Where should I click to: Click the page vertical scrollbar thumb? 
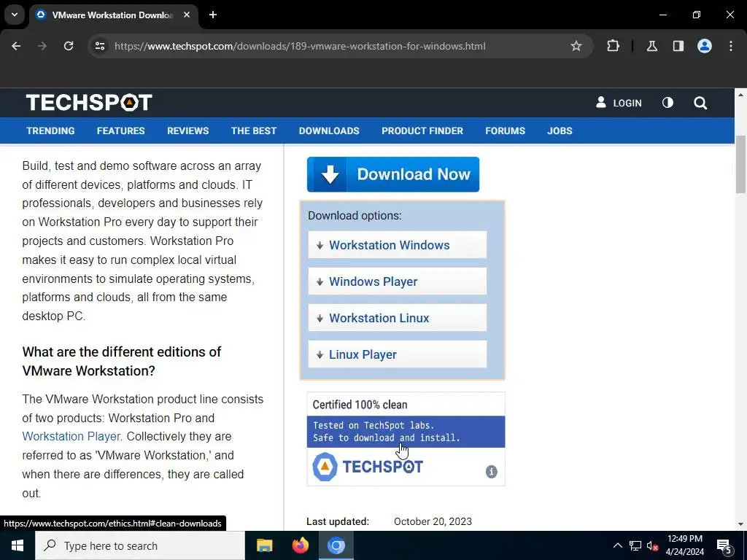(x=740, y=164)
